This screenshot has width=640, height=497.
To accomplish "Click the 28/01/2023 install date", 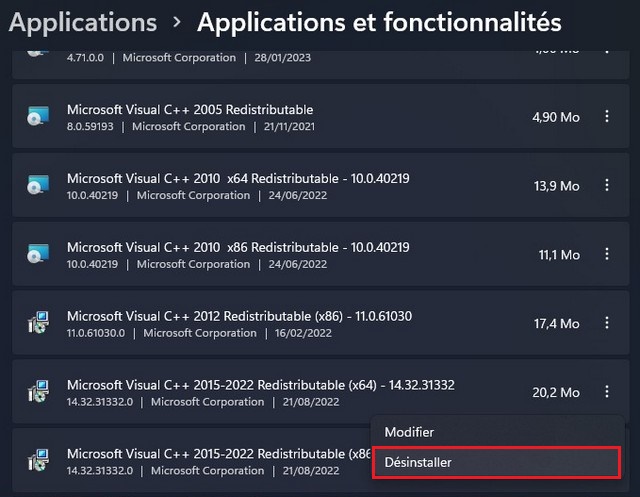I will [282, 58].
